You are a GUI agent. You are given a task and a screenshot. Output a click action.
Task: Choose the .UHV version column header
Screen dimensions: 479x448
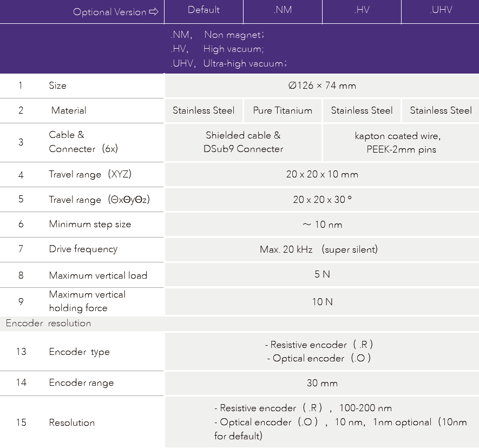click(441, 10)
